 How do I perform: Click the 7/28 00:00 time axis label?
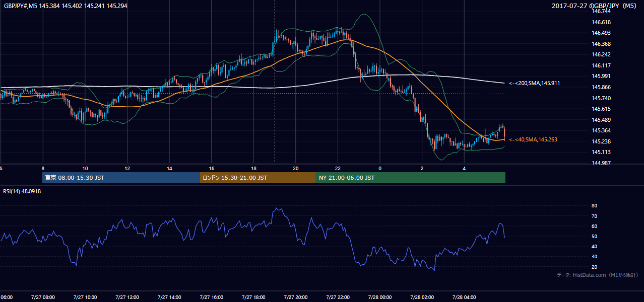[379, 297]
